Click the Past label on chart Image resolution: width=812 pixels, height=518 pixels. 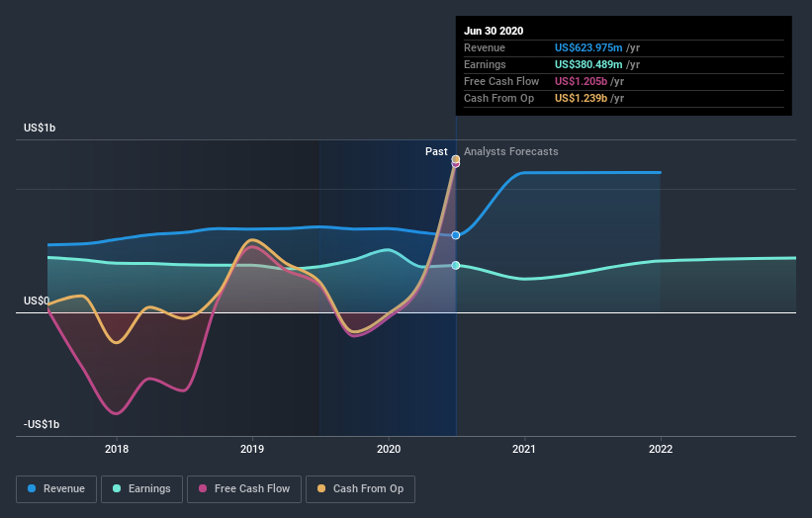(x=436, y=151)
